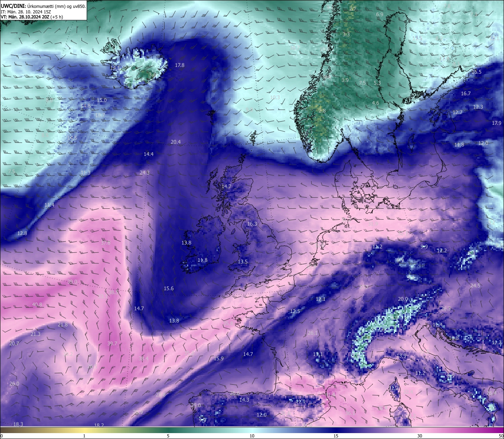Click the 2.8 value over southern Norway
Image resolution: width=504 pixels, height=439 pixels.
[322, 111]
